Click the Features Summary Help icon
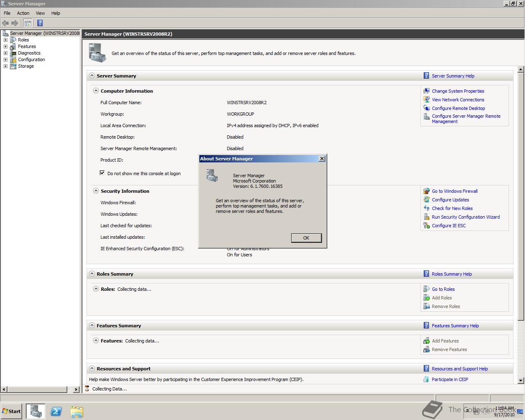Image resolution: width=525 pixels, height=420 pixels. tap(427, 325)
